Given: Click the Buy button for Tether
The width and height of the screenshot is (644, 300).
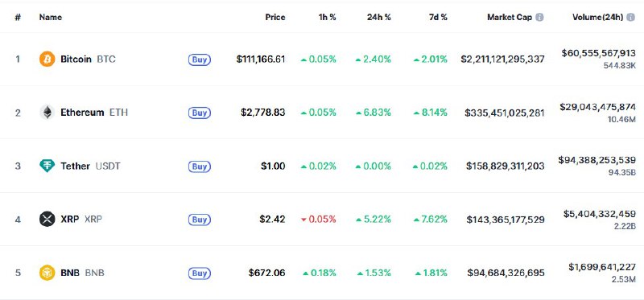Looking at the screenshot, I should coord(200,166).
